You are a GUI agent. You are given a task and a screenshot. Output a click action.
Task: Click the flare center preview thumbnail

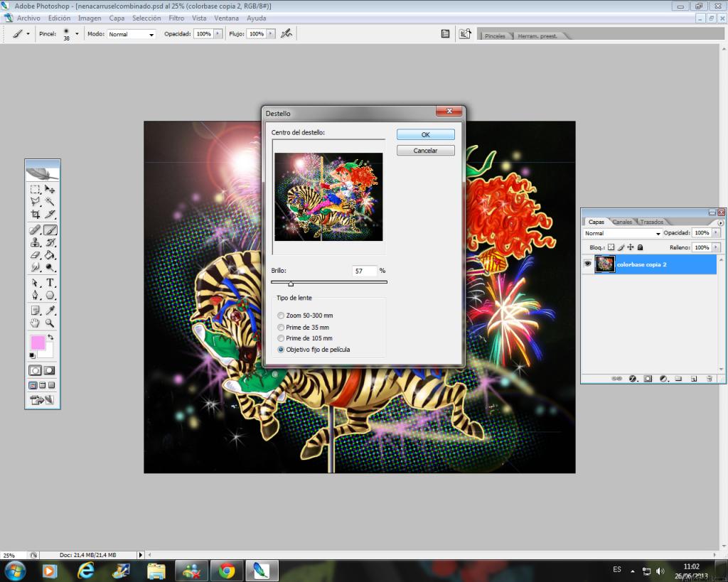328,197
